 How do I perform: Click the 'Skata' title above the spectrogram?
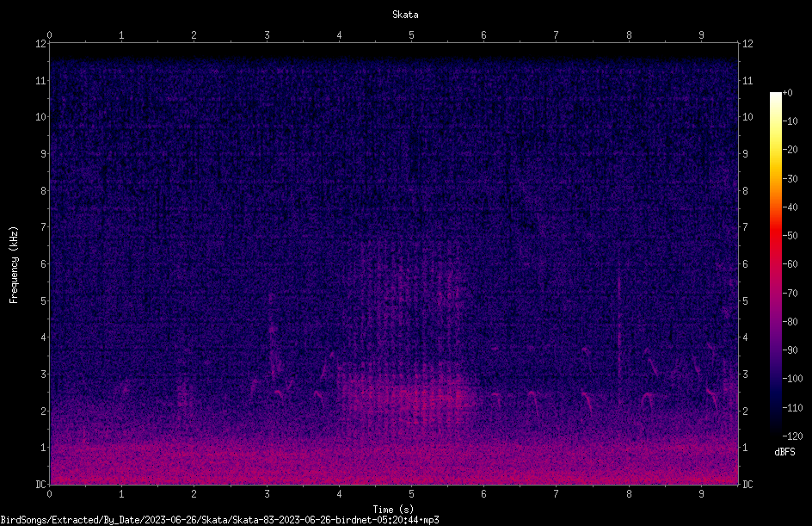tap(405, 15)
